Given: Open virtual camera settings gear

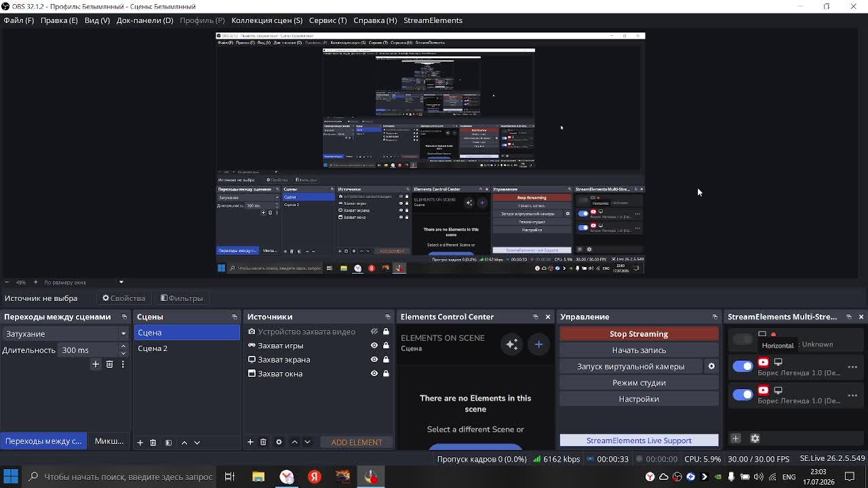Looking at the screenshot, I should 711,366.
